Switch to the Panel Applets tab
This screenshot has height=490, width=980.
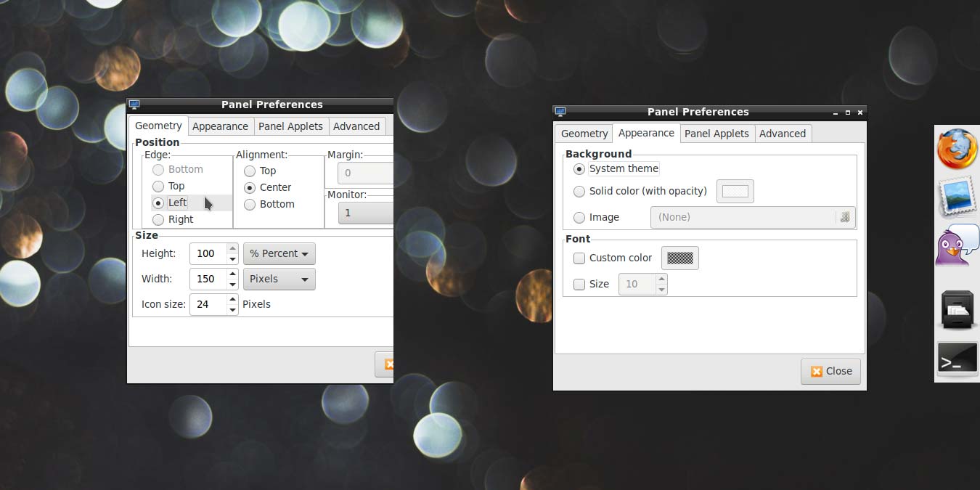click(716, 133)
